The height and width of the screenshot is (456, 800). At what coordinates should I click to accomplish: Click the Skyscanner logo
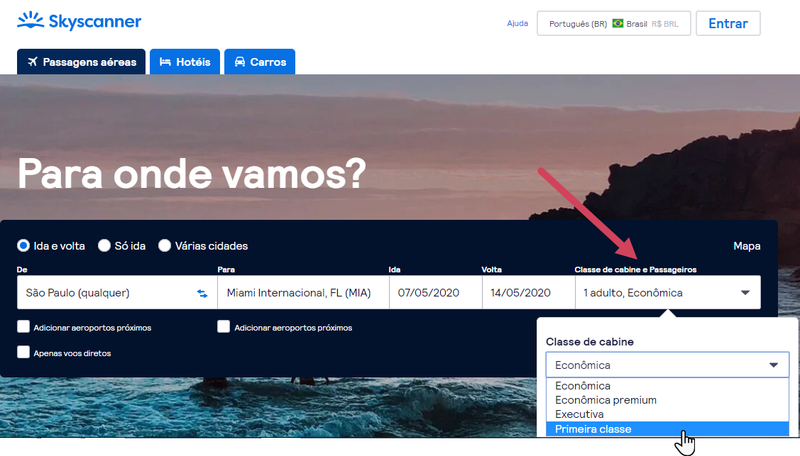(79, 21)
